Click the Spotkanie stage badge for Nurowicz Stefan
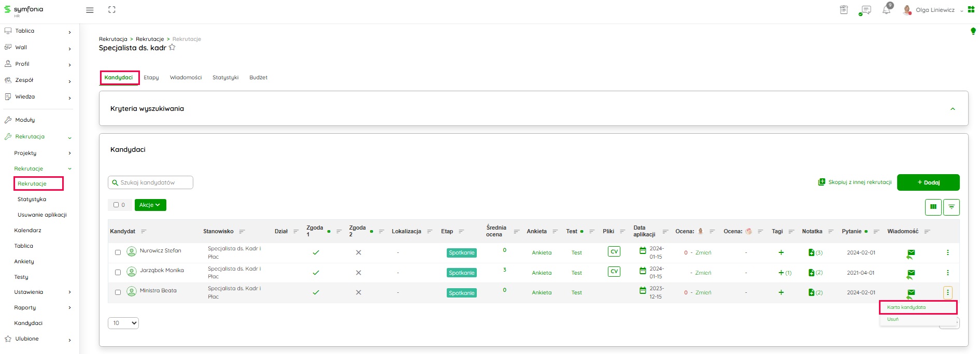The image size is (980, 354). (461, 253)
